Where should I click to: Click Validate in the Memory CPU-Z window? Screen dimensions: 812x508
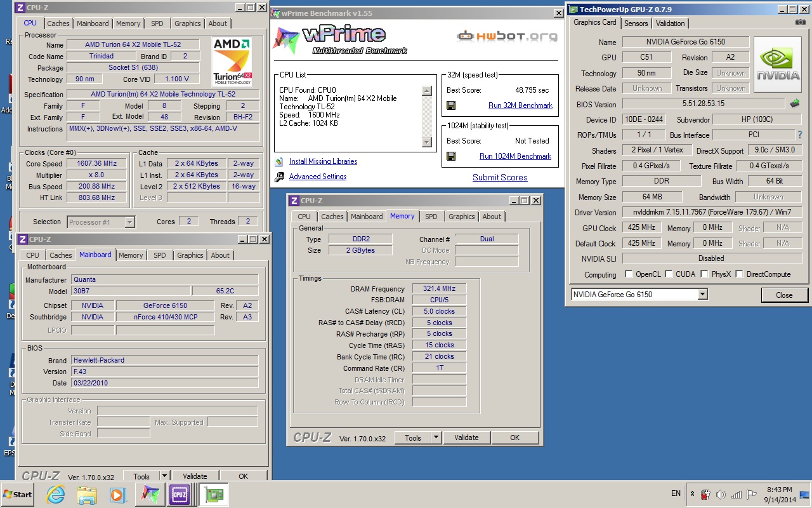pyautogui.click(x=466, y=438)
